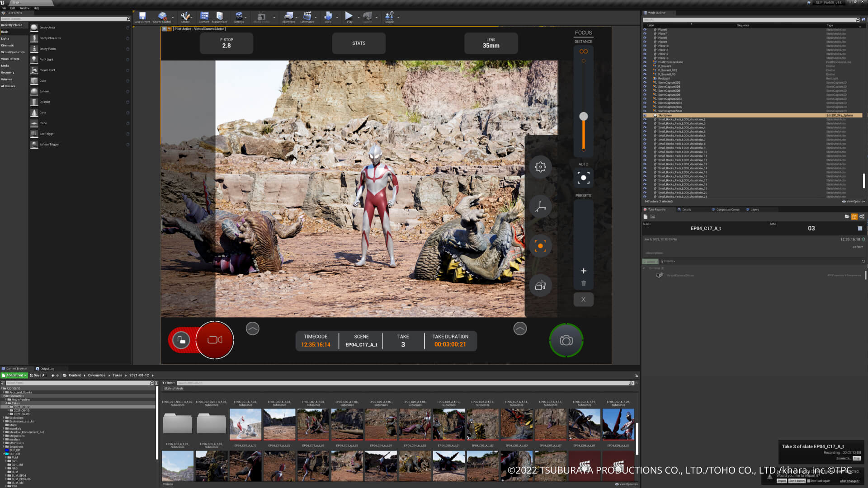
Task: Click the Browse toolbar icon
Action: [389, 17]
